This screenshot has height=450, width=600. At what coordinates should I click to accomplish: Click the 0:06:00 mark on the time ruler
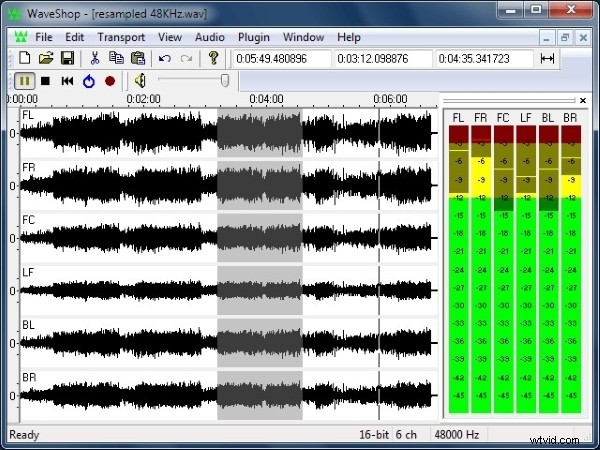[x=390, y=99]
